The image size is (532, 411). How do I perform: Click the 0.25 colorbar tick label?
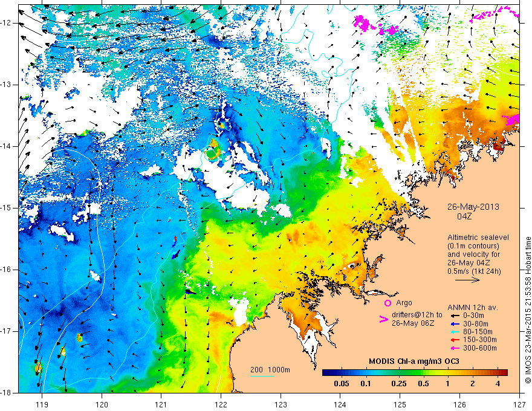398,384
